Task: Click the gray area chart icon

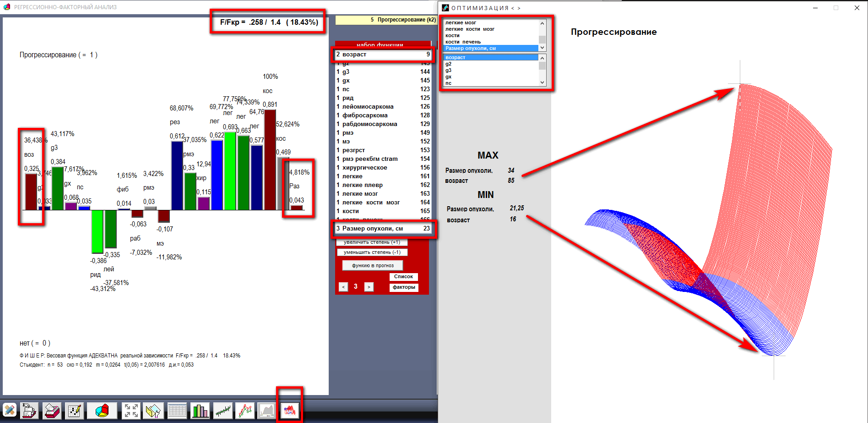Action: (266, 411)
